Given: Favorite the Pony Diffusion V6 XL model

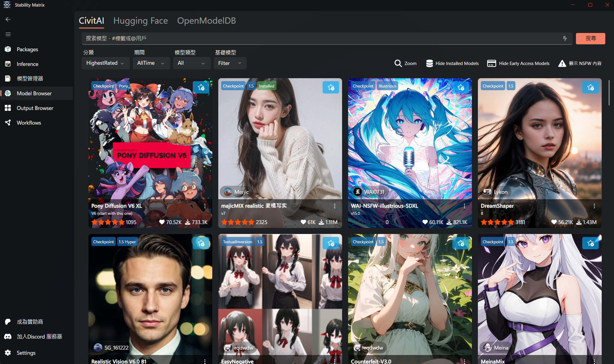Looking at the screenshot, I should (201, 87).
